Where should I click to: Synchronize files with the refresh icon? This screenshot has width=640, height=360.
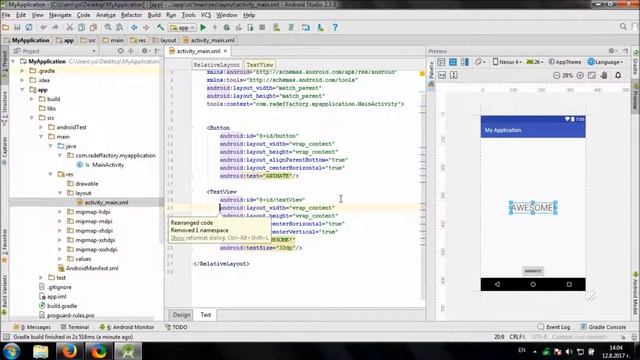pos(29,27)
